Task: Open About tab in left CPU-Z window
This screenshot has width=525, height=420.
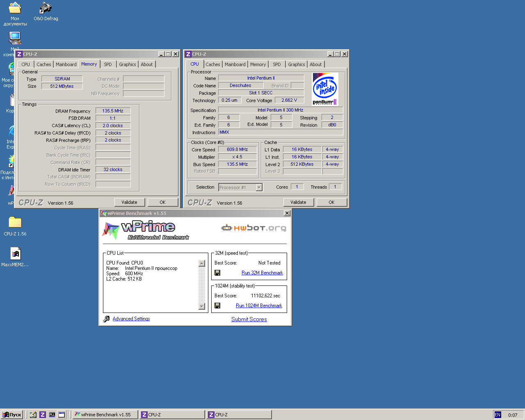Action: [147, 64]
